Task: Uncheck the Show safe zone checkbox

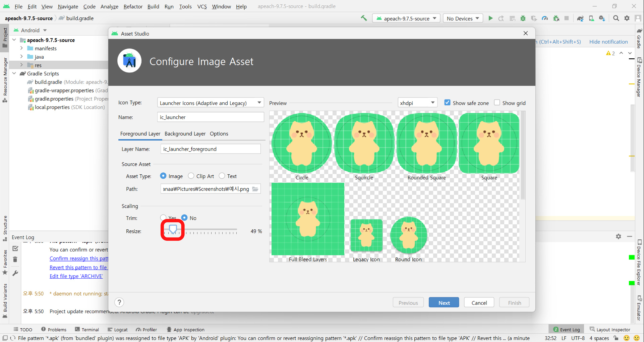Action: [447, 103]
